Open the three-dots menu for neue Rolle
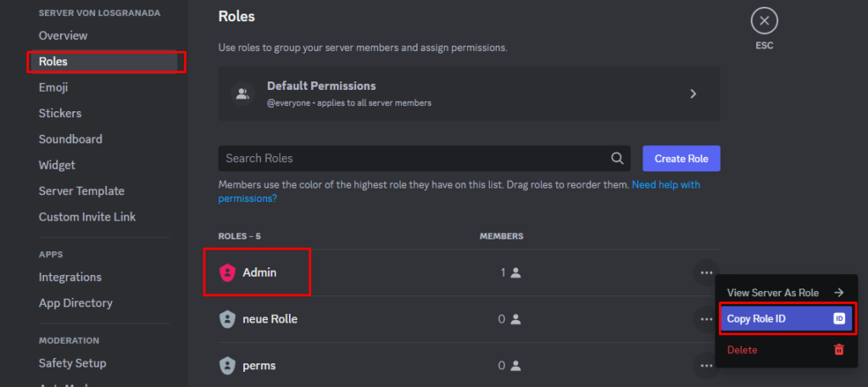868x387 pixels. tap(706, 319)
